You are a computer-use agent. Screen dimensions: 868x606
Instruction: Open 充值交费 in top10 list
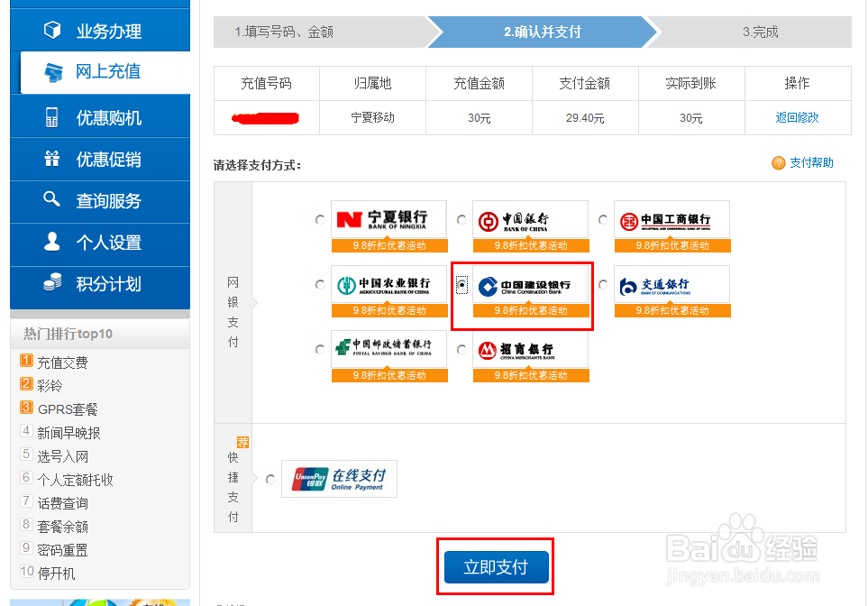click(x=62, y=363)
